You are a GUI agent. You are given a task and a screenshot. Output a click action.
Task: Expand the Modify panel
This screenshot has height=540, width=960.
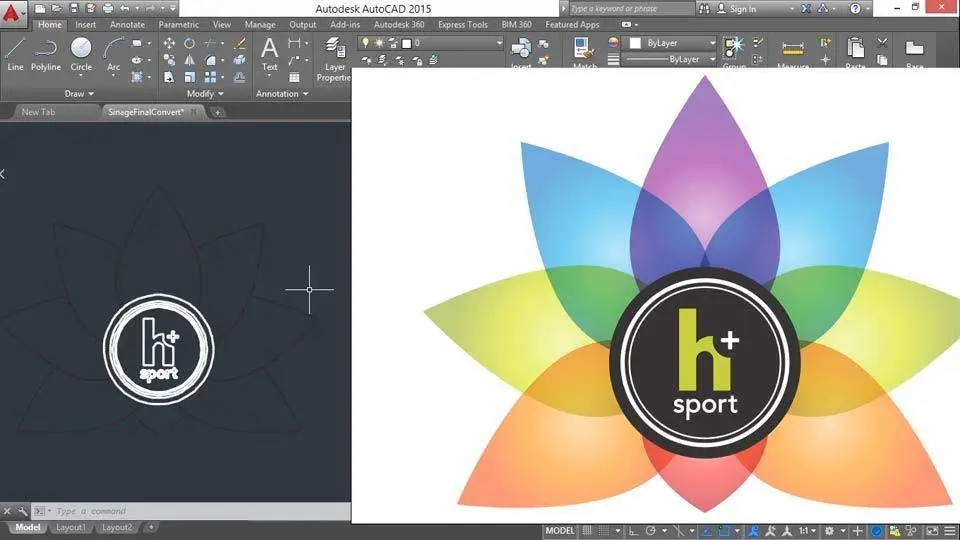pos(205,94)
